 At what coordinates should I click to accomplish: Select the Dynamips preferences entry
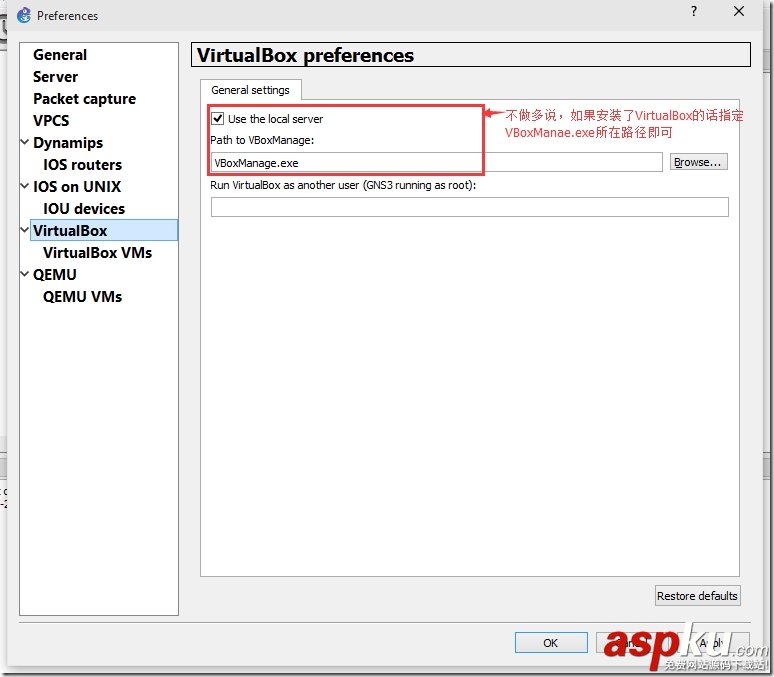(x=68, y=143)
